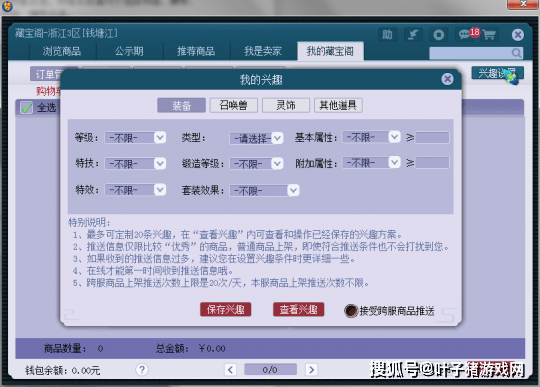Close the 藏宝阁 window with X icon

point(518,35)
